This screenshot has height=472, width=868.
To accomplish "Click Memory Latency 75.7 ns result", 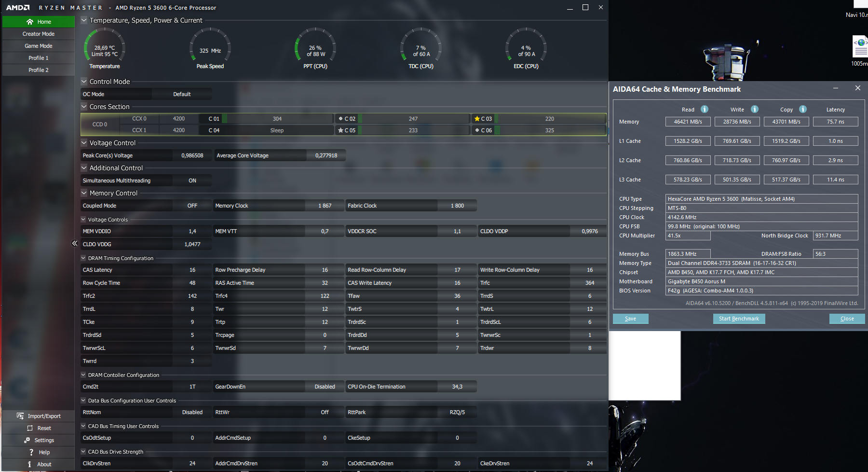I will pyautogui.click(x=836, y=122).
